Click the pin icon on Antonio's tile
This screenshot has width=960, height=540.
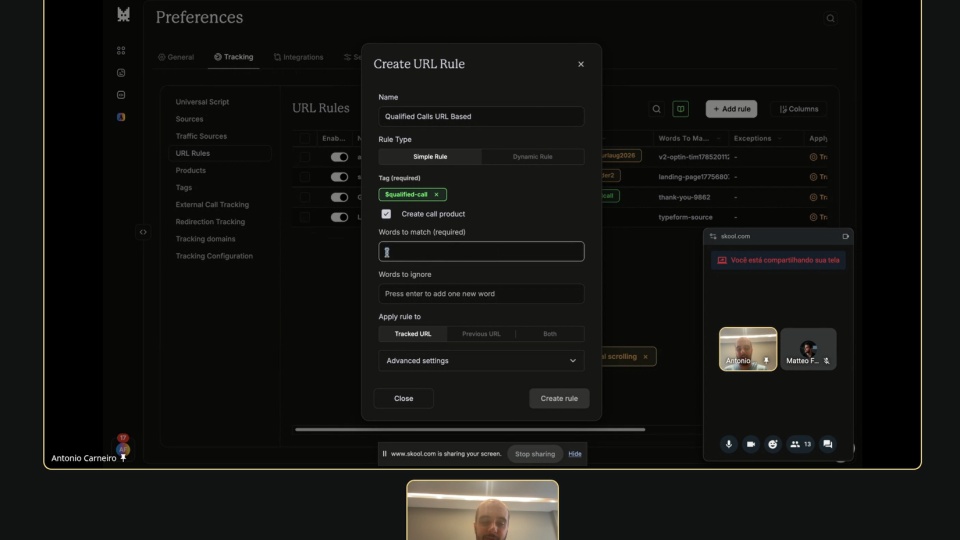[765, 361]
